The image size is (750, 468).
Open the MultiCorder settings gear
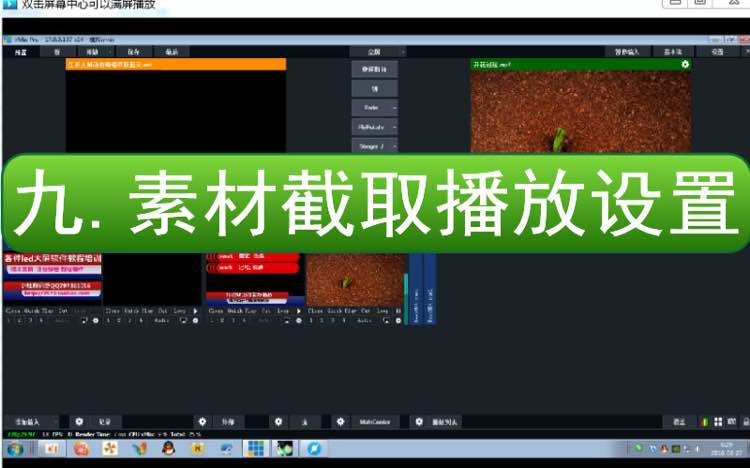tap(340, 422)
